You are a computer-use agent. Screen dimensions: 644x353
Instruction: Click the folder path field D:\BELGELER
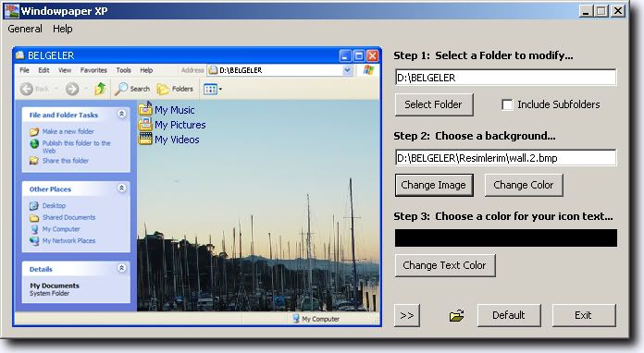(x=505, y=78)
